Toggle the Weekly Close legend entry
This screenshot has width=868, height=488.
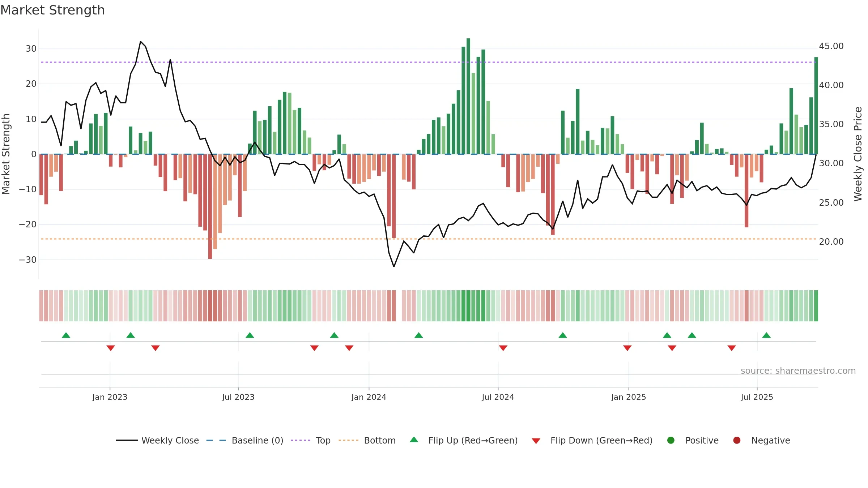[157, 440]
